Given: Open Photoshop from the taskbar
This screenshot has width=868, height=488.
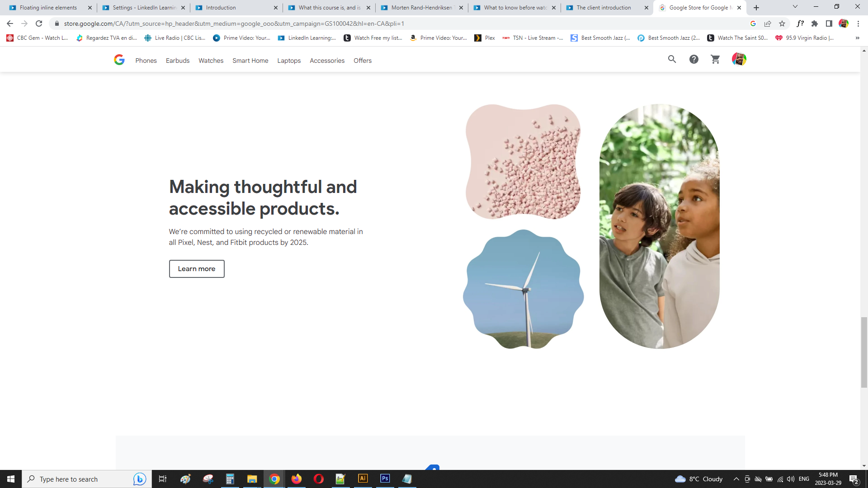Looking at the screenshot, I should (385, 479).
